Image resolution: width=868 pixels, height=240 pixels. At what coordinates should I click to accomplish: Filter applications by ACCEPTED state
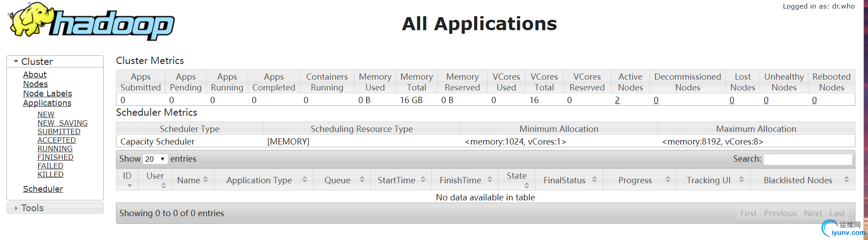point(56,140)
